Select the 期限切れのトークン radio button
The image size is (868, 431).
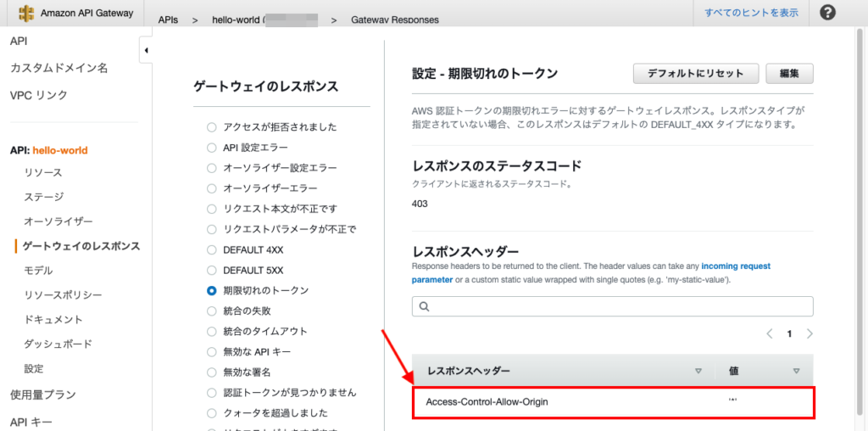pyautogui.click(x=211, y=290)
